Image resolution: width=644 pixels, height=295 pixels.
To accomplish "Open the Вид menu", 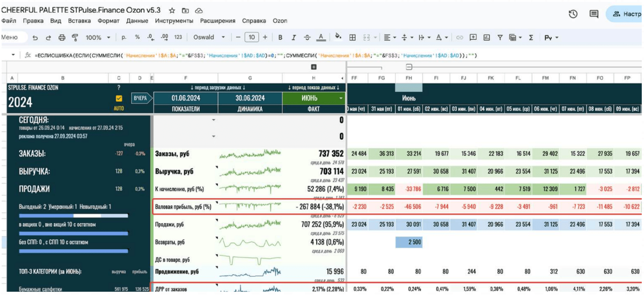I will pos(56,21).
